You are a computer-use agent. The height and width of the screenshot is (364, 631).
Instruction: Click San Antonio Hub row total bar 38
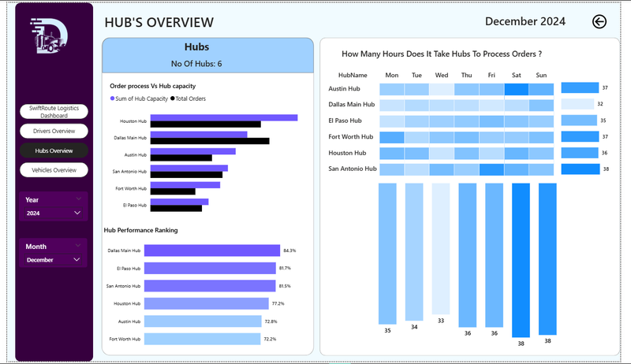tap(581, 169)
